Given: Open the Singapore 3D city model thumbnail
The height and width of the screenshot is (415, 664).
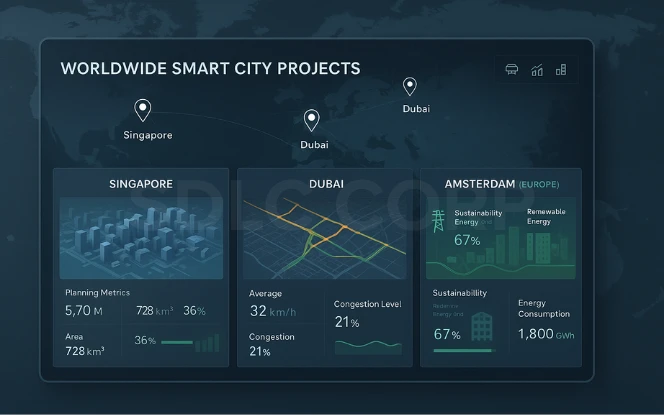Looking at the screenshot, I should (141, 238).
